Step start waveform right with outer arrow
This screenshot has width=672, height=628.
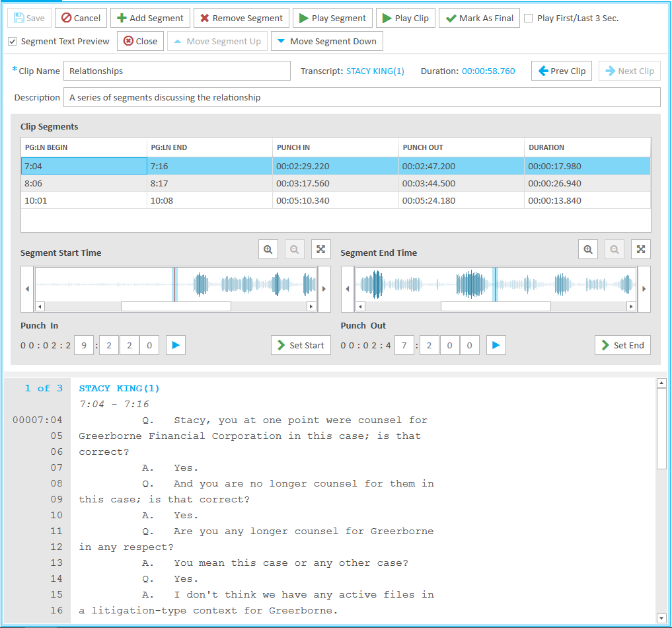(324, 289)
